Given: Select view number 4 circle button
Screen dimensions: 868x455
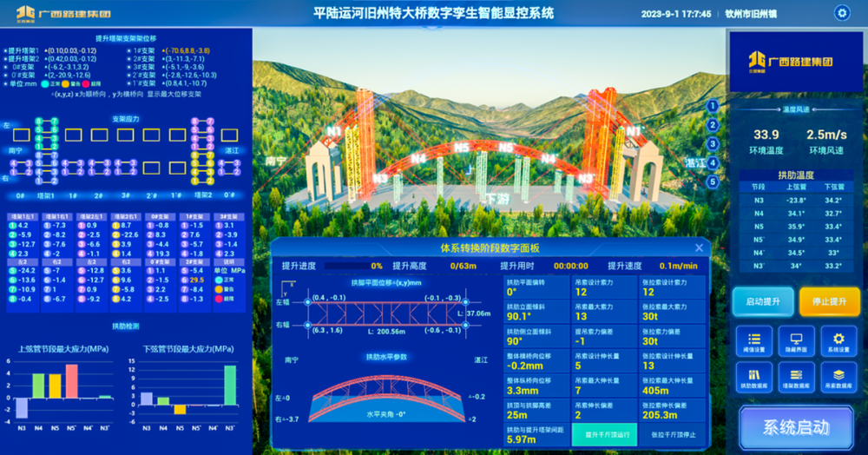Looking at the screenshot, I should point(713,162).
